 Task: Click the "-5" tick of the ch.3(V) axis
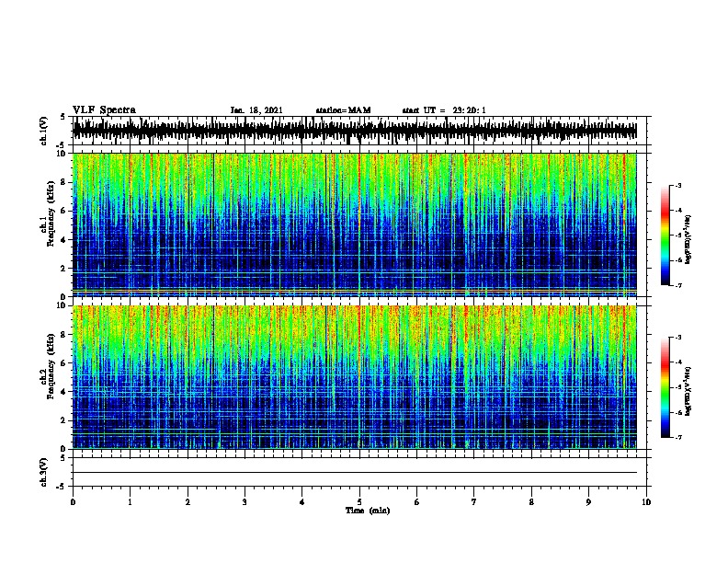tap(60, 487)
